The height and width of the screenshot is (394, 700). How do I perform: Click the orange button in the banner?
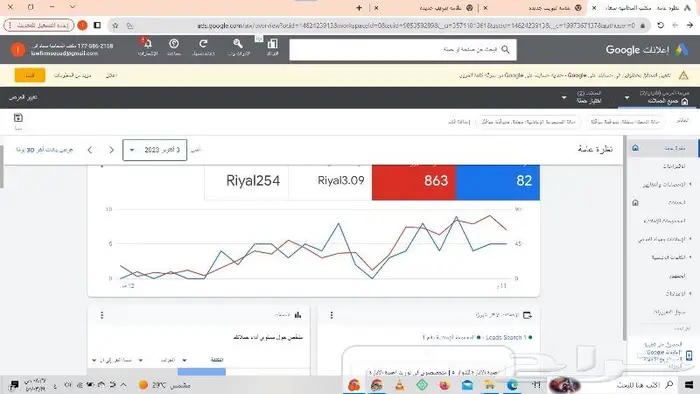point(30,75)
